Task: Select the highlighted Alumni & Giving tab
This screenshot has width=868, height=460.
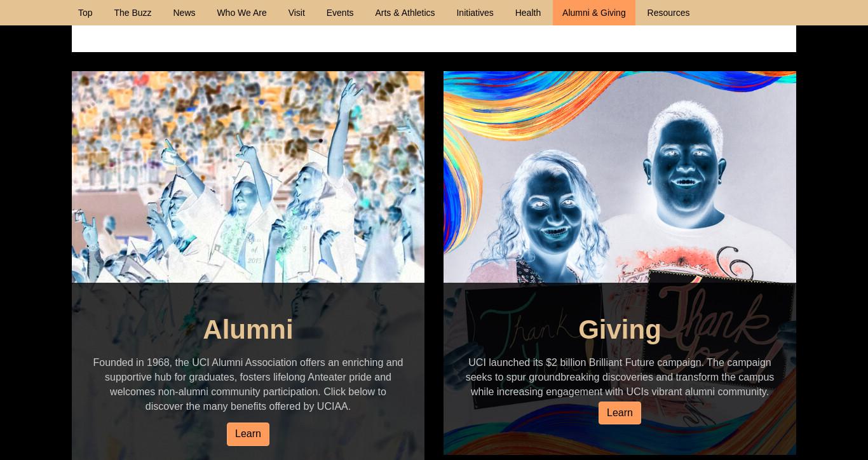Action: pyautogui.click(x=594, y=13)
